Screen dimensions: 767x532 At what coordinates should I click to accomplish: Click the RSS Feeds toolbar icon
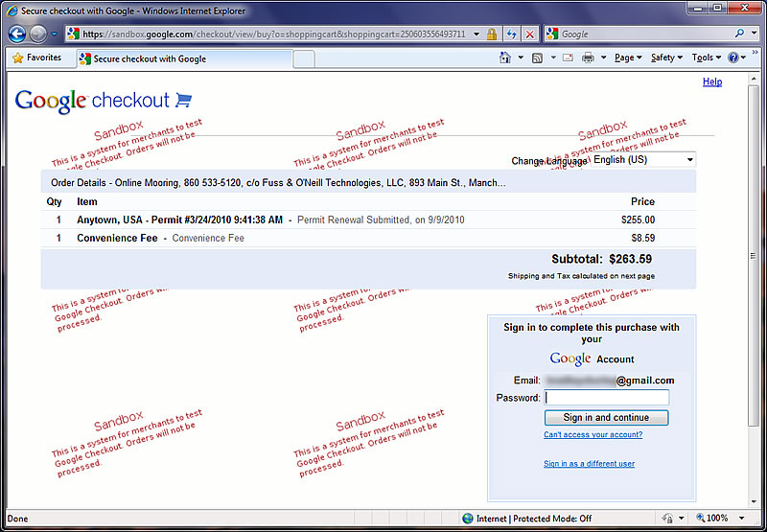point(538,58)
